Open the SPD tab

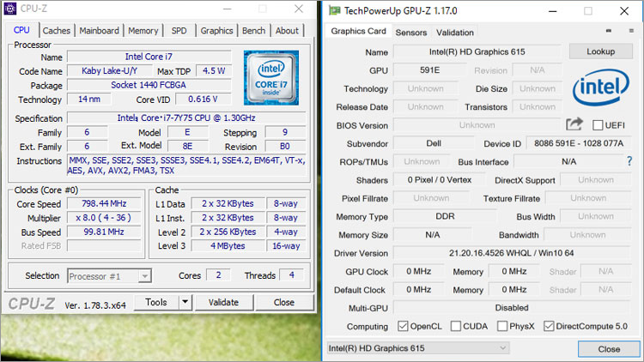tap(179, 31)
